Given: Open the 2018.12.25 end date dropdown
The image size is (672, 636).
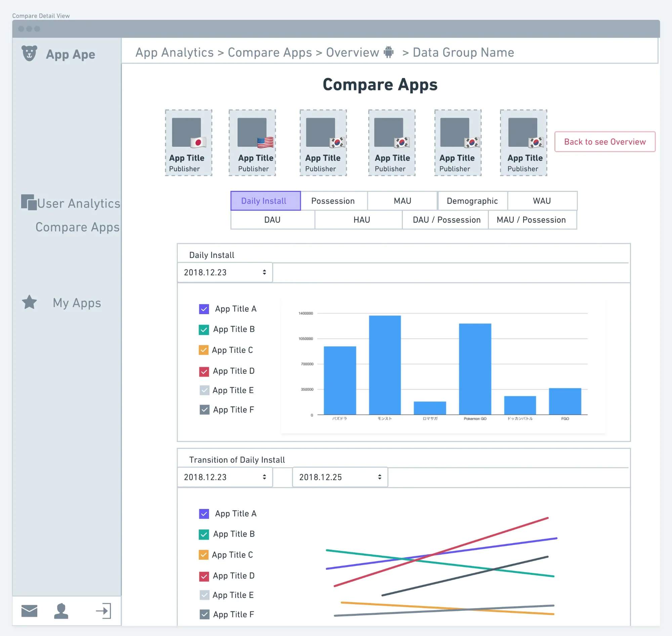Looking at the screenshot, I should click(x=340, y=477).
